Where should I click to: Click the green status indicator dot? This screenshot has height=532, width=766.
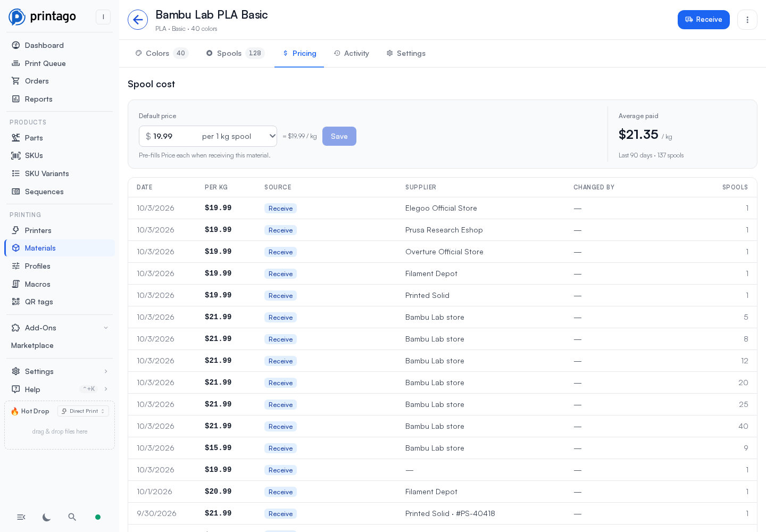pos(98,517)
